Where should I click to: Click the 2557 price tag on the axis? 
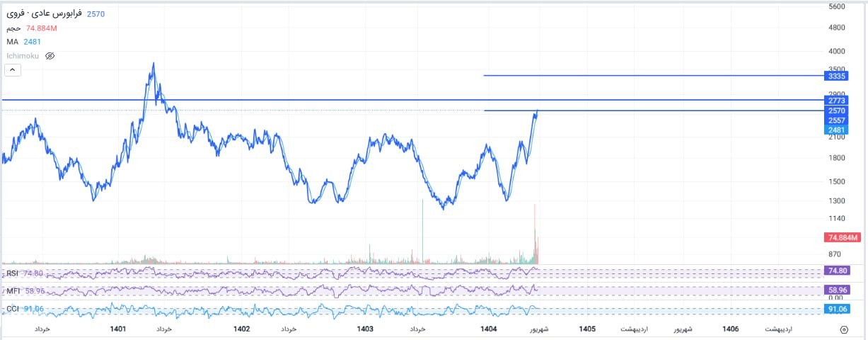click(x=836, y=120)
